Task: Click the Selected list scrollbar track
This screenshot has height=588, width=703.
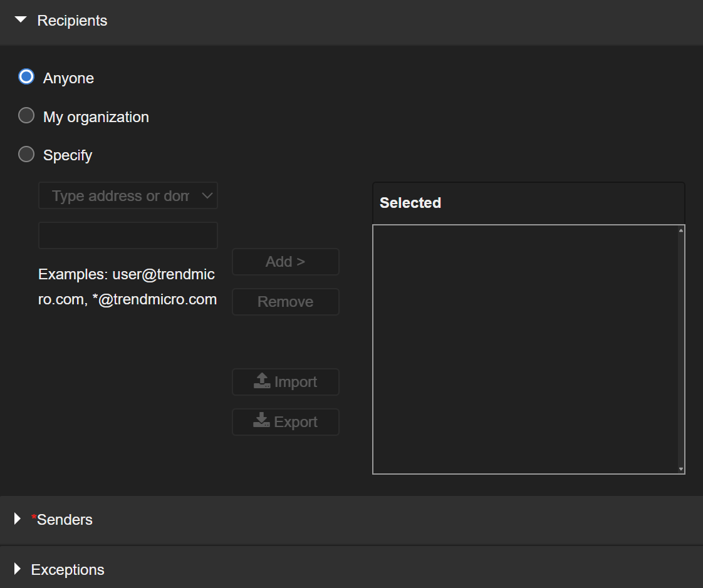Action: click(x=681, y=349)
